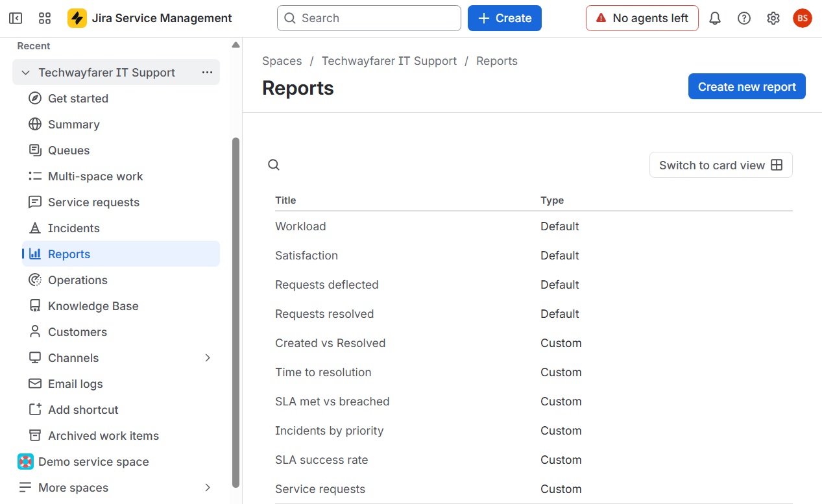
Task: Open the BS user avatar menu
Action: click(803, 18)
